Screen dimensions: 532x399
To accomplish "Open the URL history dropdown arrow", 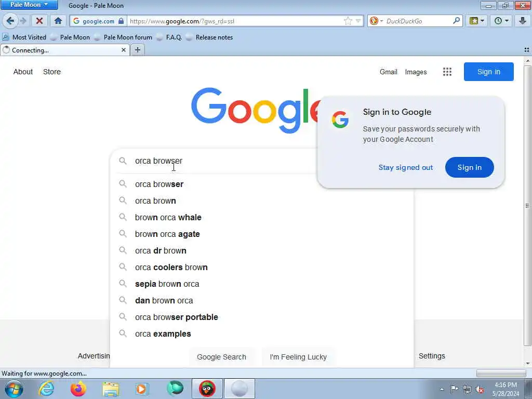I will pyautogui.click(x=358, y=21).
